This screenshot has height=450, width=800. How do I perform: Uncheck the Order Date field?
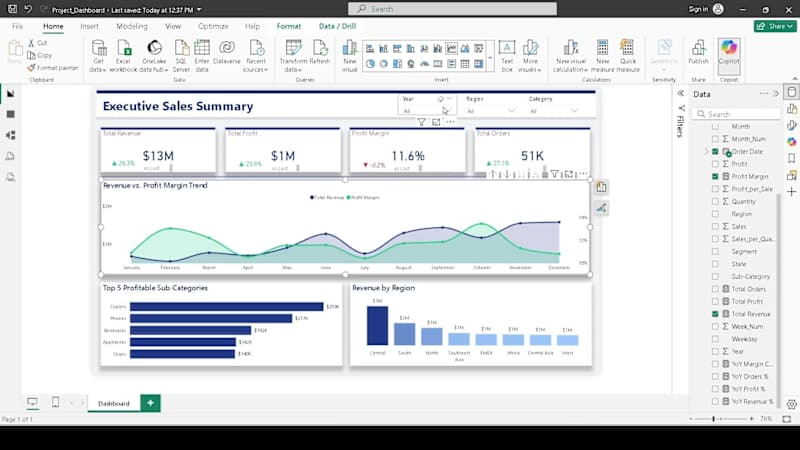click(x=715, y=152)
